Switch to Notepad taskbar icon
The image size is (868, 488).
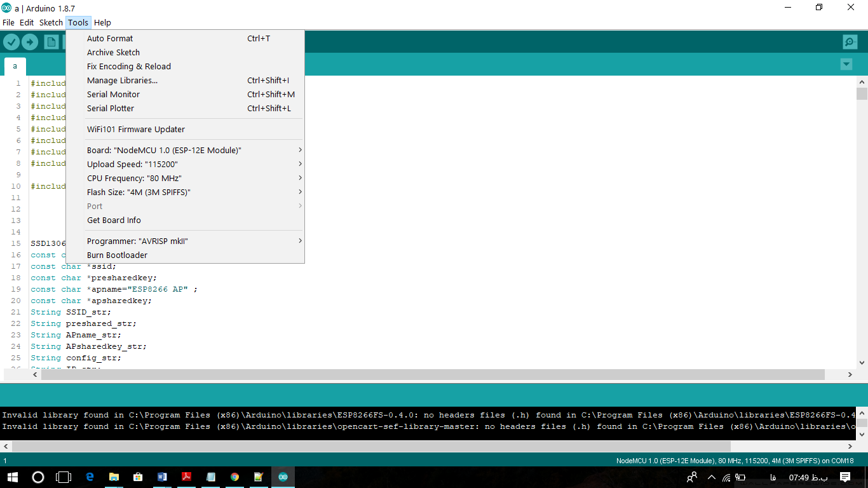coord(210,477)
